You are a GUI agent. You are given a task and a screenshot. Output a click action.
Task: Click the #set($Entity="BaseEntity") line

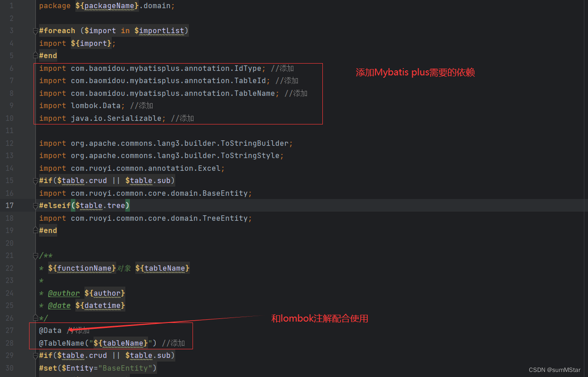(98, 368)
